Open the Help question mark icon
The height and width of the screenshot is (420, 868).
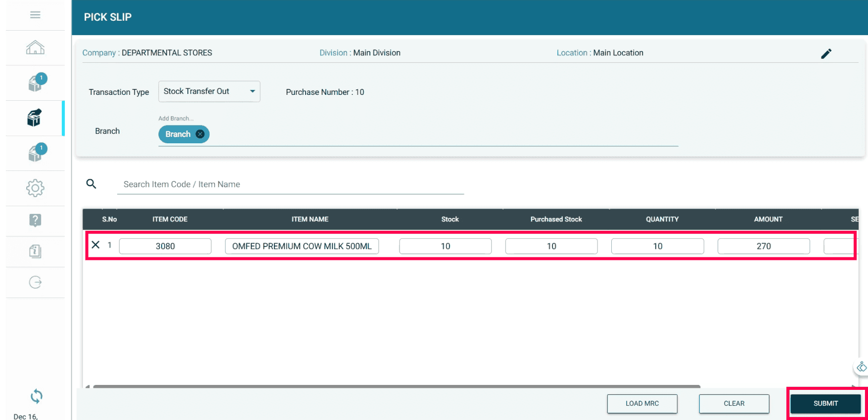[x=35, y=220]
